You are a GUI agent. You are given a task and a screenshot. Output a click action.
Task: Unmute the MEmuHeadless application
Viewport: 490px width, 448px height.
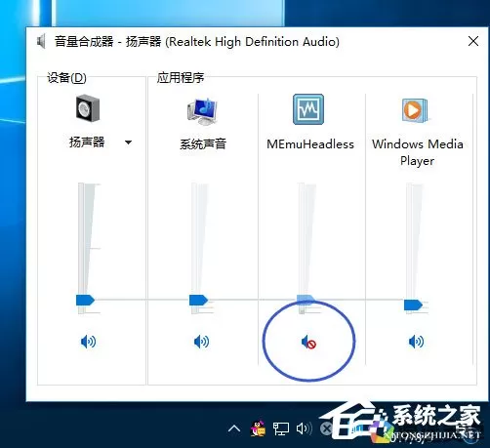(308, 343)
